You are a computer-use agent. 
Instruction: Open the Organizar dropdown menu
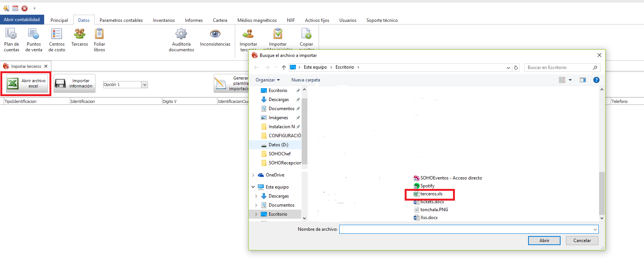point(267,80)
